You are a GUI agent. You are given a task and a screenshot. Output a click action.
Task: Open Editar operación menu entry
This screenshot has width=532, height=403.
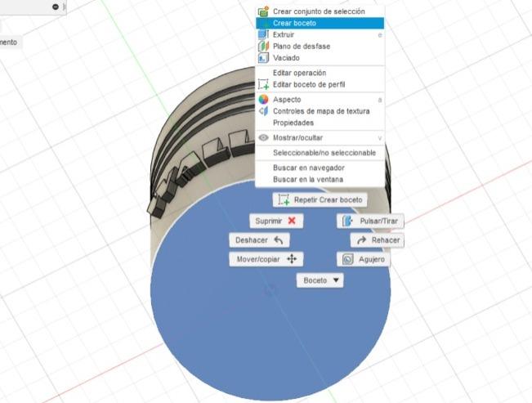[x=320, y=73]
